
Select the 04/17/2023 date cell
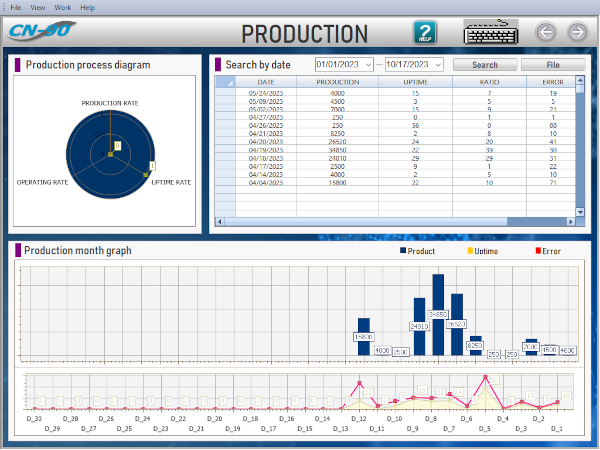click(266, 166)
